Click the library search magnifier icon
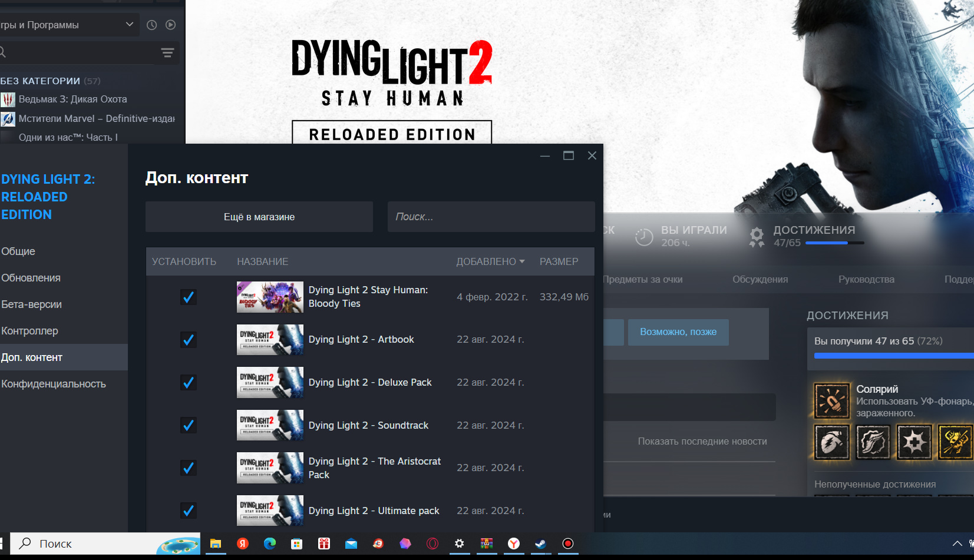This screenshot has width=974, height=560. point(2,53)
